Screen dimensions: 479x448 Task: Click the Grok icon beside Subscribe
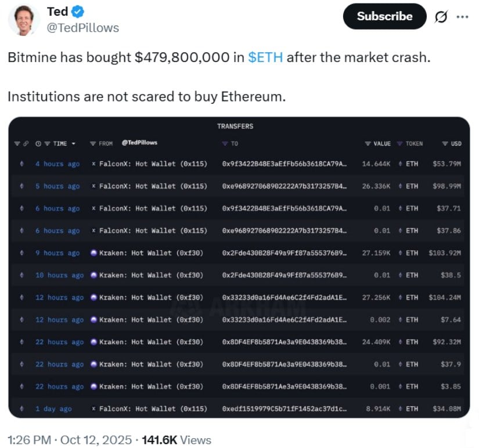point(441,17)
